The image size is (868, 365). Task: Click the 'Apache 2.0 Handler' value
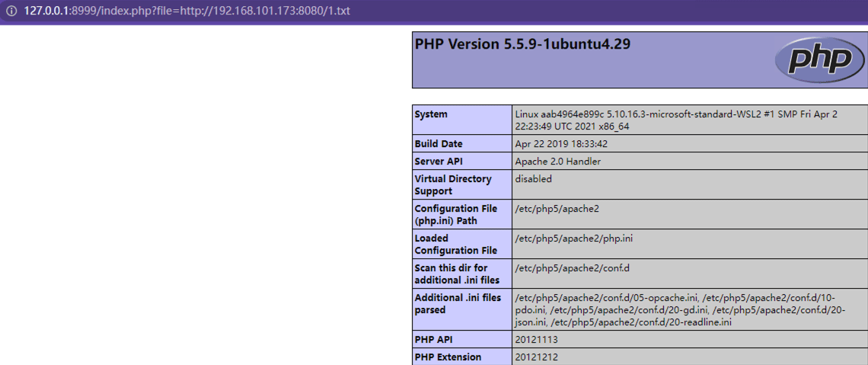(557, 162)
